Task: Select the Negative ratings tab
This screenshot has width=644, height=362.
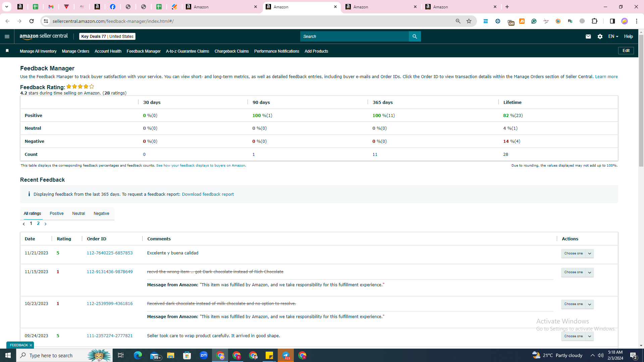Action: click(x=101, y=214)
